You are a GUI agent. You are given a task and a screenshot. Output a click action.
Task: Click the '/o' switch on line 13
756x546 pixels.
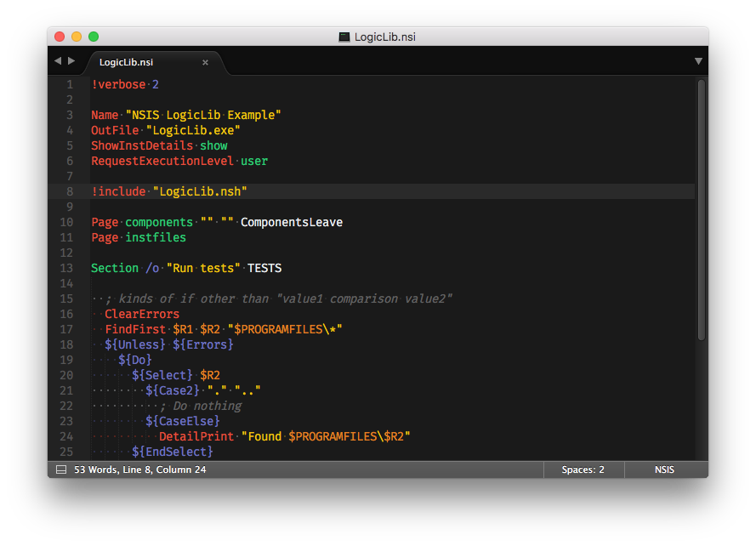click(x=152, y=268)
